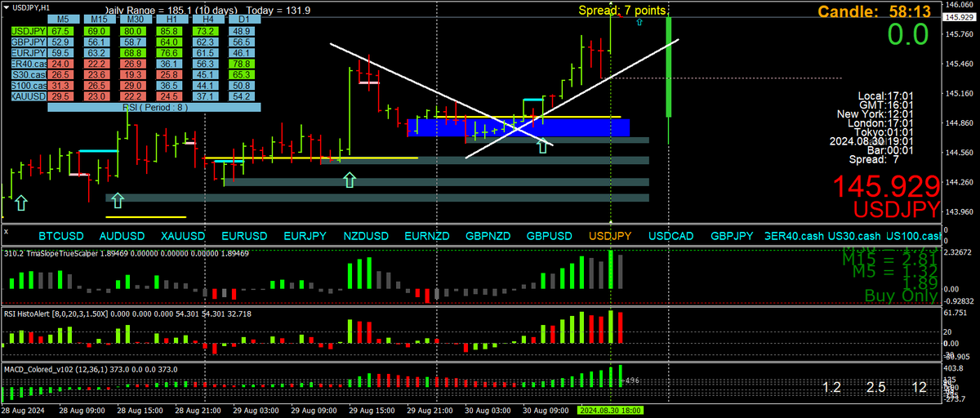The height and width of the screenshot is (418, 980).
Task: Switch chart to EURUSD in symbol bar
Action: coord(244,236)
